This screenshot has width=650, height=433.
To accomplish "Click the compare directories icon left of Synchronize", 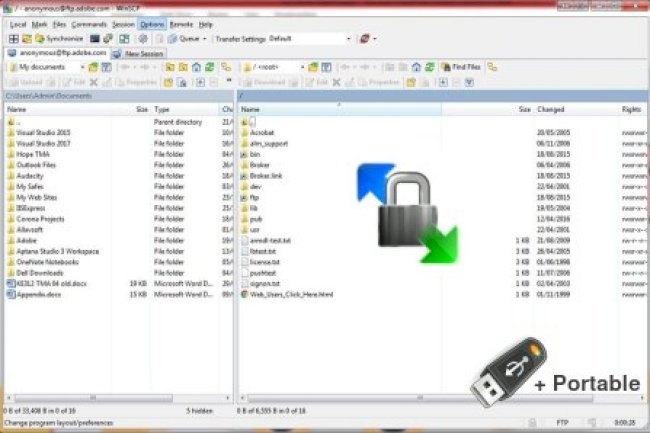I will click(x=27, y=39).
